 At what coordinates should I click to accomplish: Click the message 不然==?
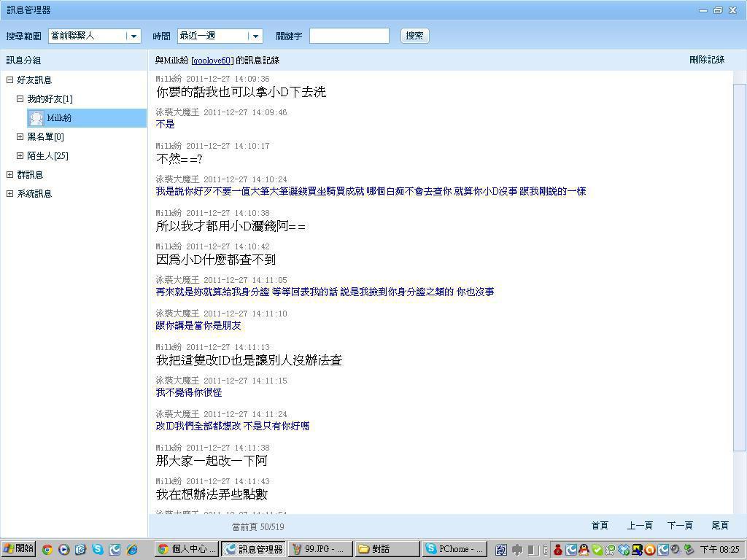[179, 159]
